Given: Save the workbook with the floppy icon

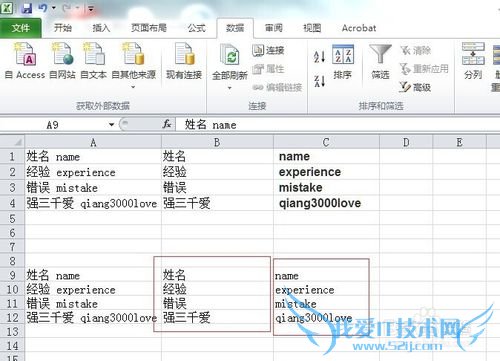Looking at the screenshot, I should (x=27, y=8).
